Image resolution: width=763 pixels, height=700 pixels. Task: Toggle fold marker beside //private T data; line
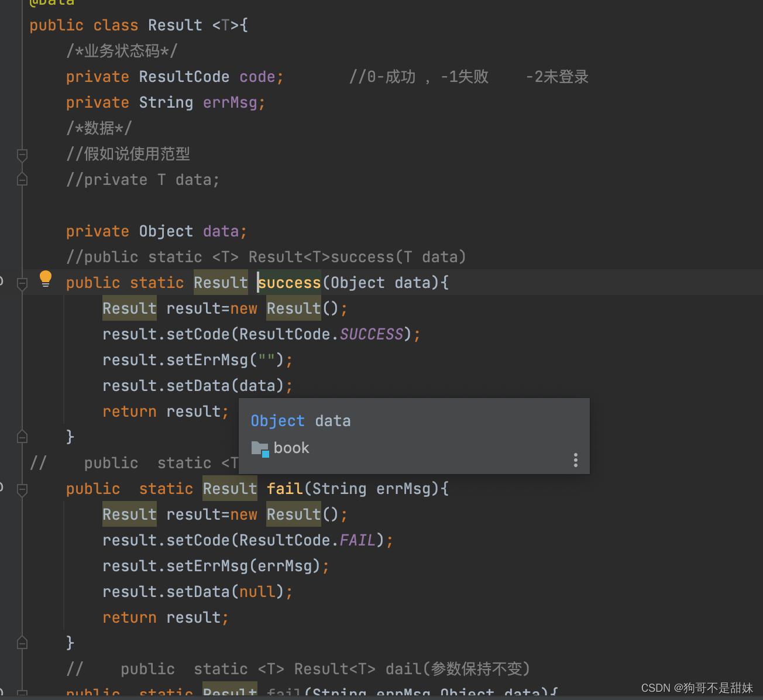click(22, 180)
